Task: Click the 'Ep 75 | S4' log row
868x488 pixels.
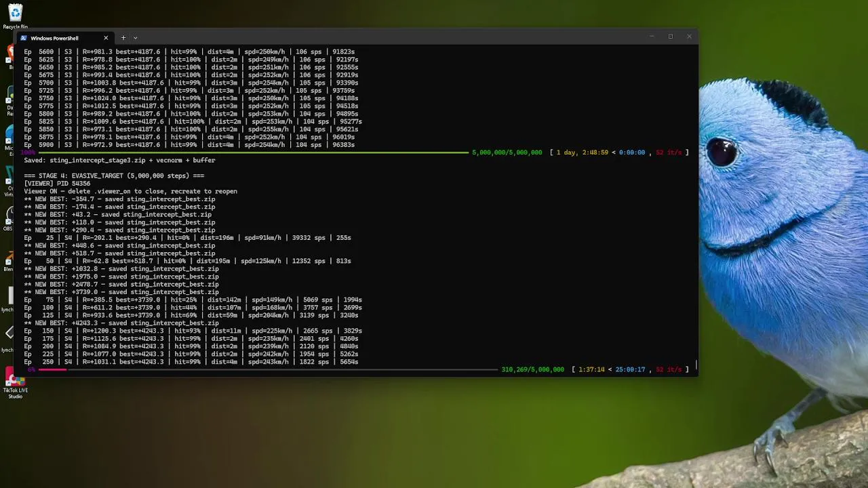Action: tap(193, 300)
